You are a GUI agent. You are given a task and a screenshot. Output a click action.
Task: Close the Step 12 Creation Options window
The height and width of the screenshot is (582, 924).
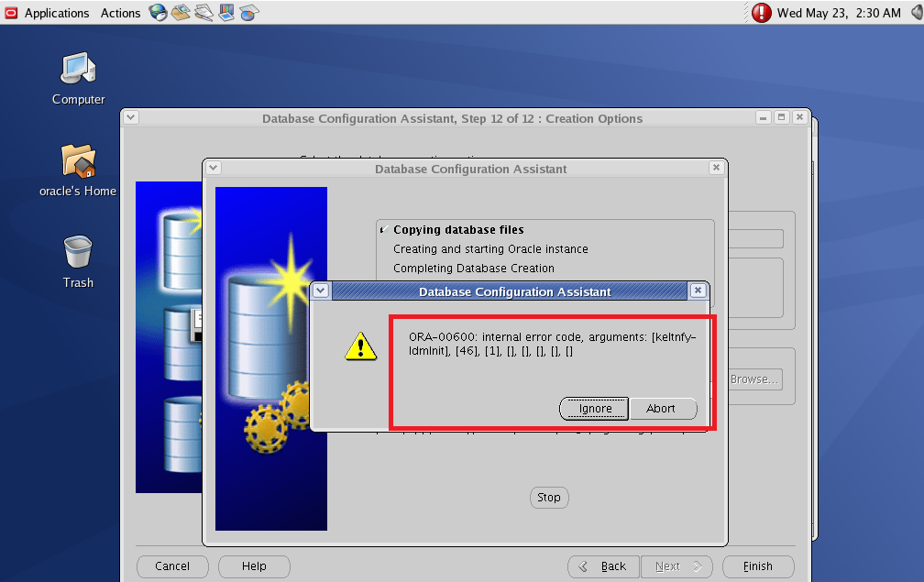(799, 117)
